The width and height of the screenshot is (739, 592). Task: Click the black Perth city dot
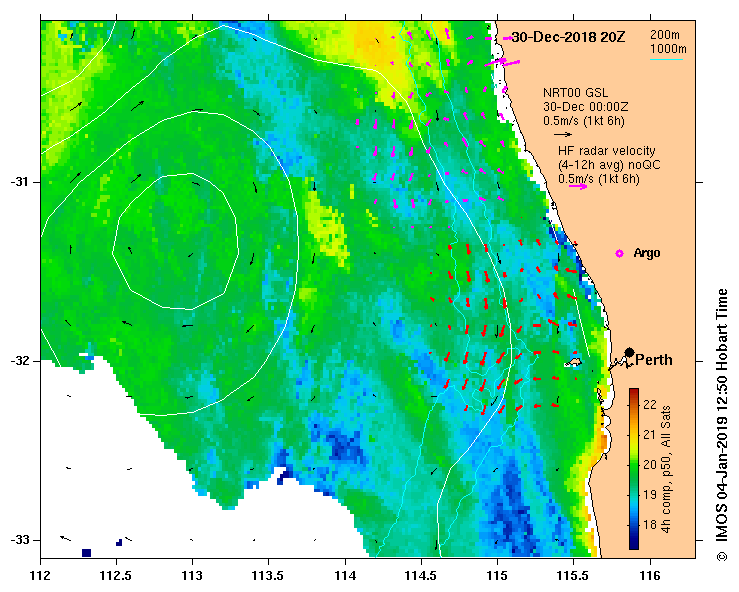pos(629,352)
